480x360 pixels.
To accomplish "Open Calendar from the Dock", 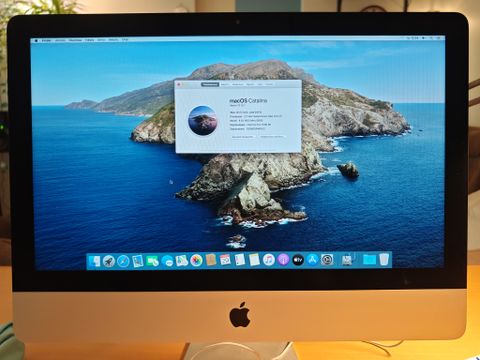I will 225,260.
